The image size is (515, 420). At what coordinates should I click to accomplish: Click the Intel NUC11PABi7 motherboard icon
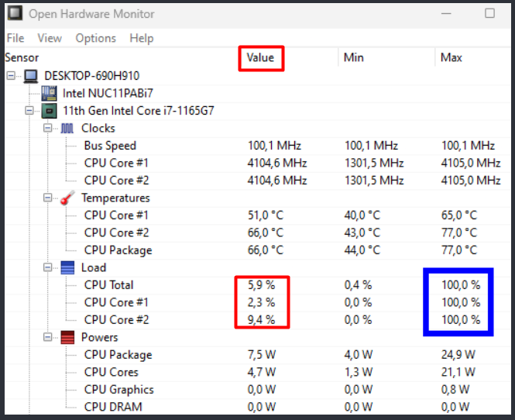(49, 93)
